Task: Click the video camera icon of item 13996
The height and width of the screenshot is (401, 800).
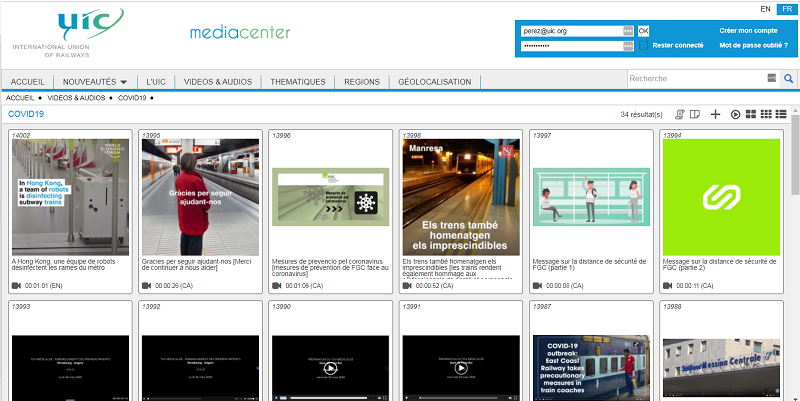Action: pyautogui.click(x=277, y=286)
